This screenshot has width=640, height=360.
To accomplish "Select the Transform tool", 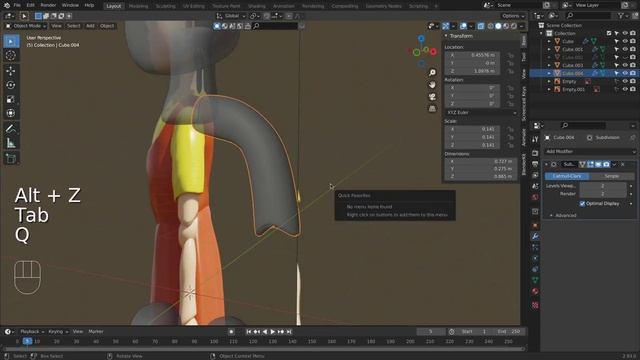I will tap(11, 113).
